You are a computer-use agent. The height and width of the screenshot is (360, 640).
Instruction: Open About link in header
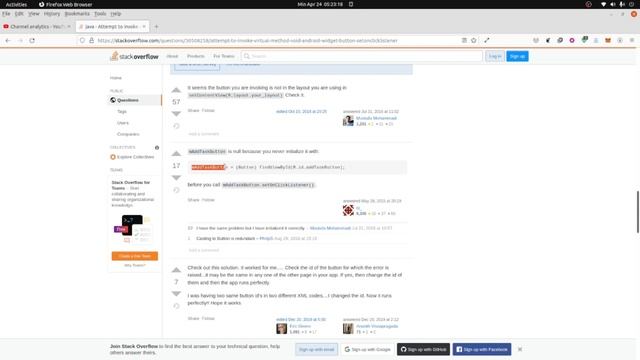click(172, 56)
